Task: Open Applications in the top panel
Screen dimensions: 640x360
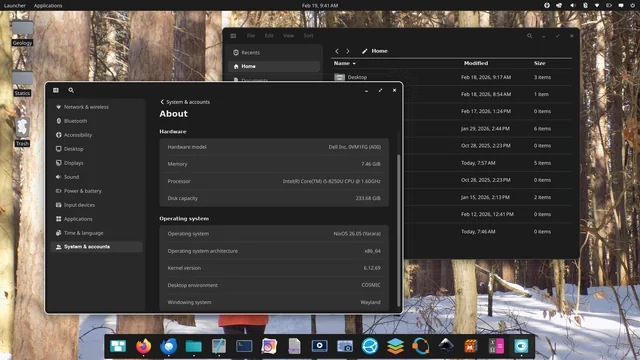Action: (48, 5)
